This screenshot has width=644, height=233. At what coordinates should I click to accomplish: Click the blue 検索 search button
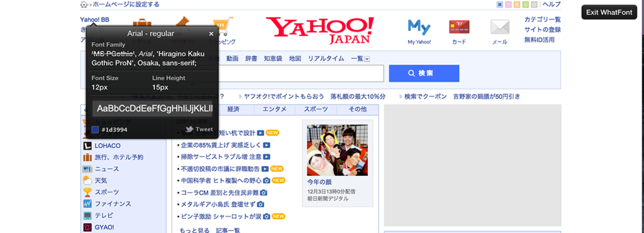[x=424, y=73]
